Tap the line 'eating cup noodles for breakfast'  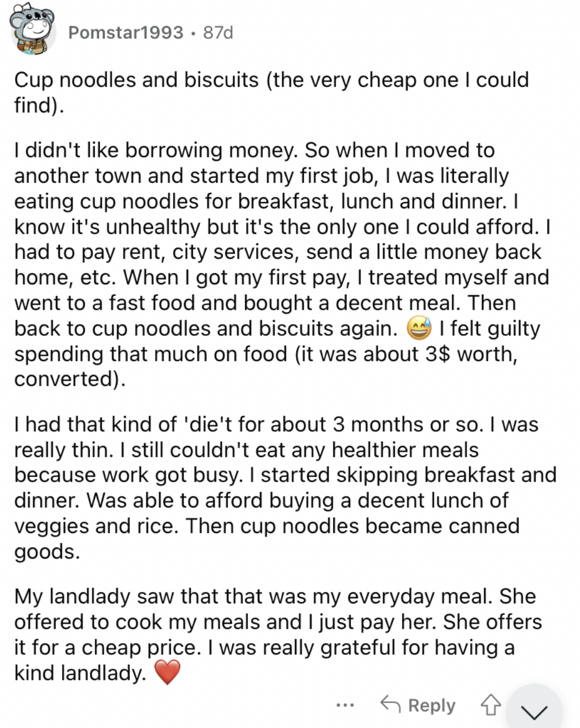[x=266, y=201]
